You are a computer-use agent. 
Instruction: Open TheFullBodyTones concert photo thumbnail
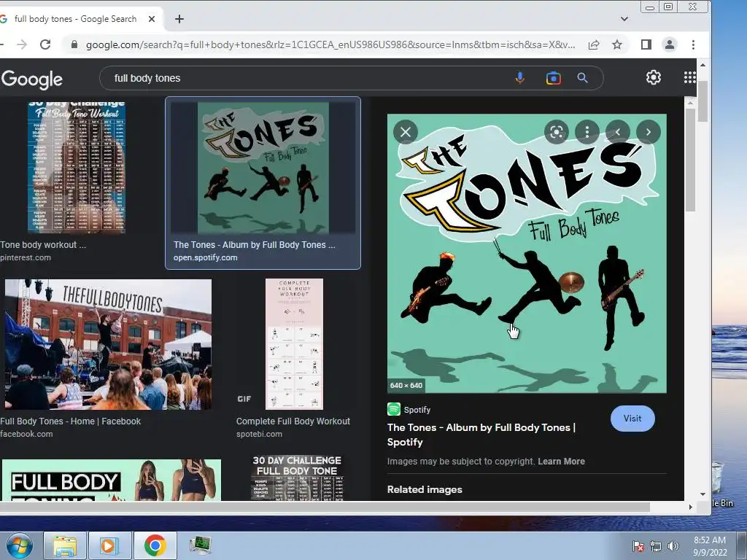coord(108,344)
